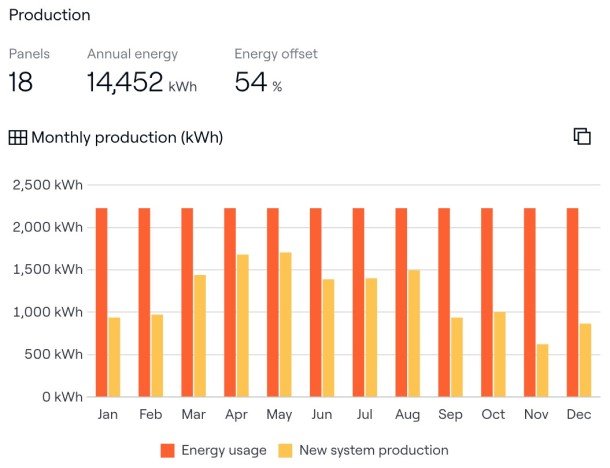Click the December energy usage orange bar

(x=573, y=302)
